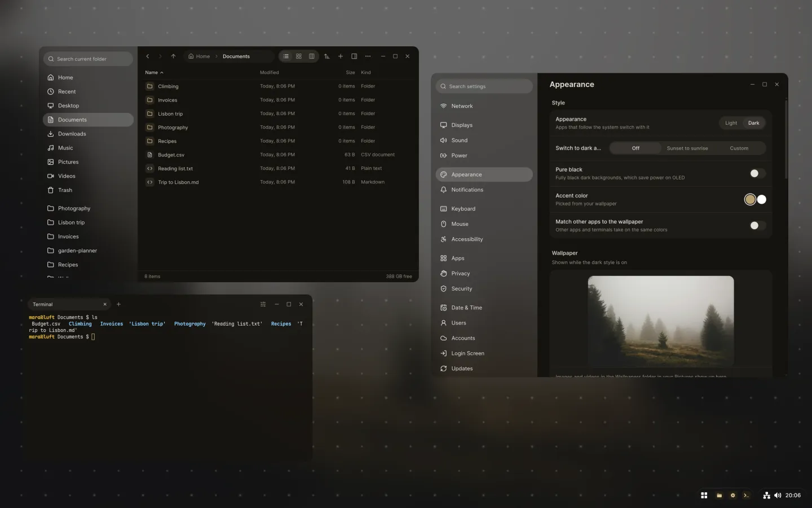
Task: Open Downloads in the Files sidebar
Action: click(88, 134)
